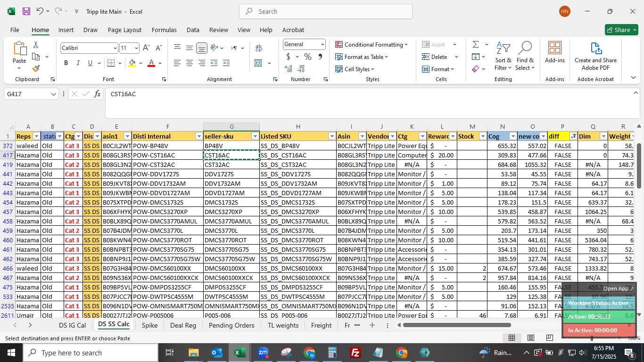Click the AutoSum sigma icon
The height and width of the screenshot is (362, 644).
pyautogui.click(x=475, y=44)
